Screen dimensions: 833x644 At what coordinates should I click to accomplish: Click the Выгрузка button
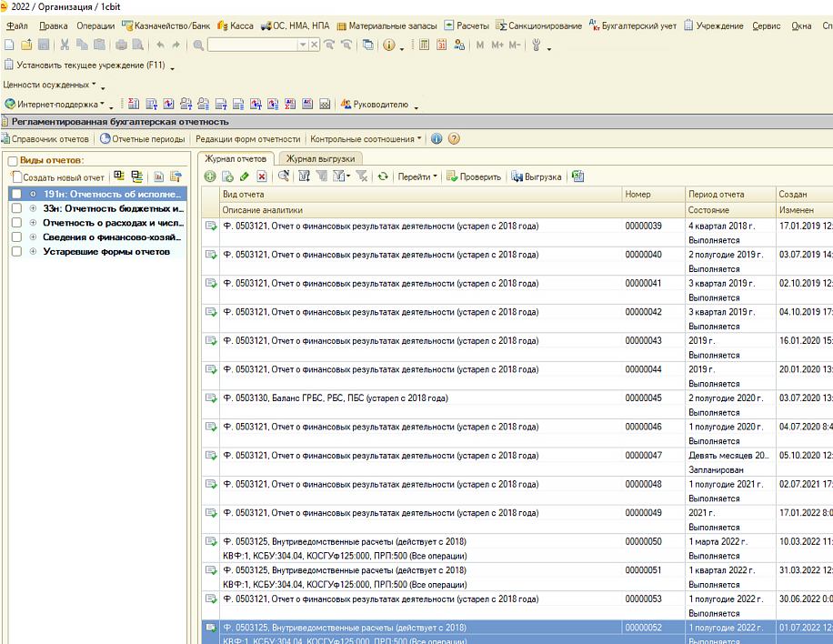click(x=537, y=176)
